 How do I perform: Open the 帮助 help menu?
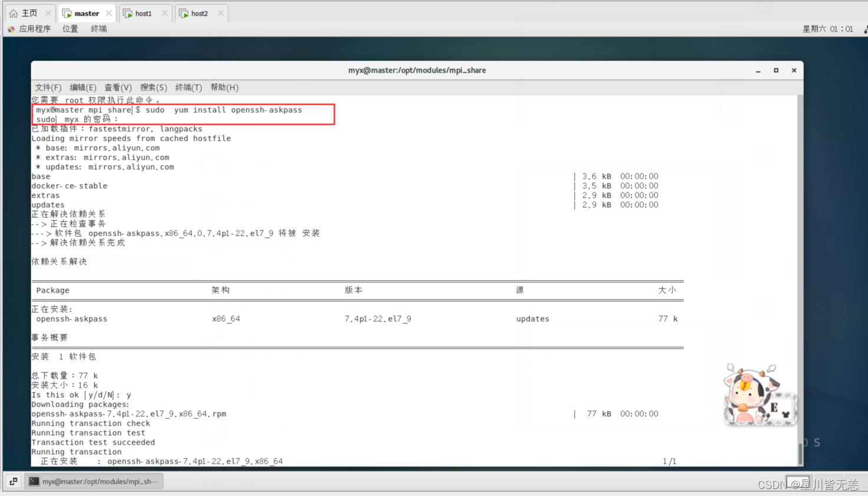(x=224, y=87)
